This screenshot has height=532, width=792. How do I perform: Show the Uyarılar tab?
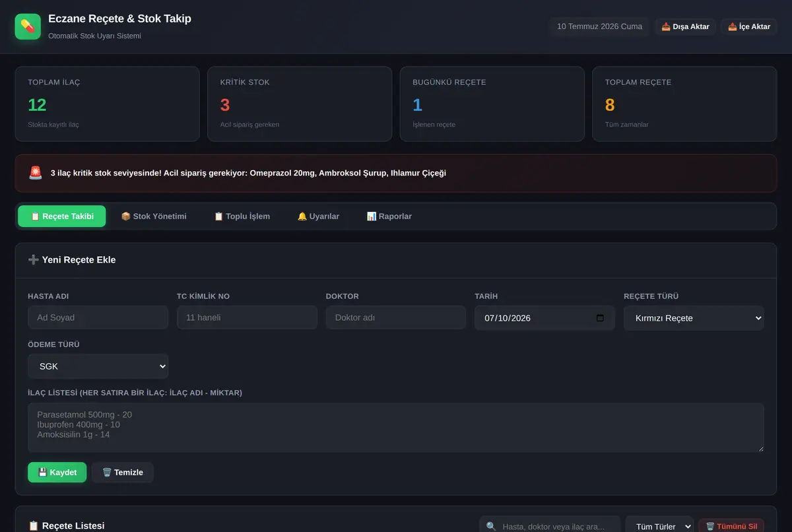click(x=318, y=216)
